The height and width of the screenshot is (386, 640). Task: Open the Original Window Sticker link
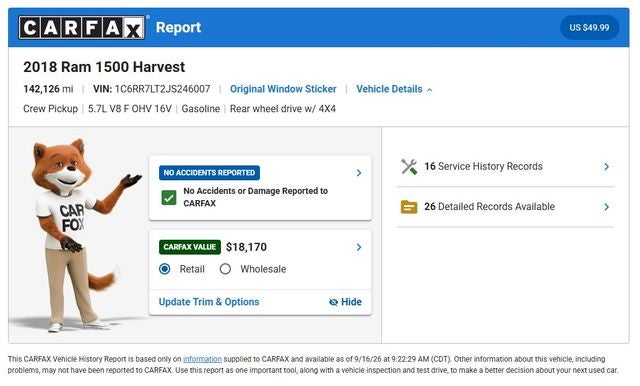click(x=283, y=89)
